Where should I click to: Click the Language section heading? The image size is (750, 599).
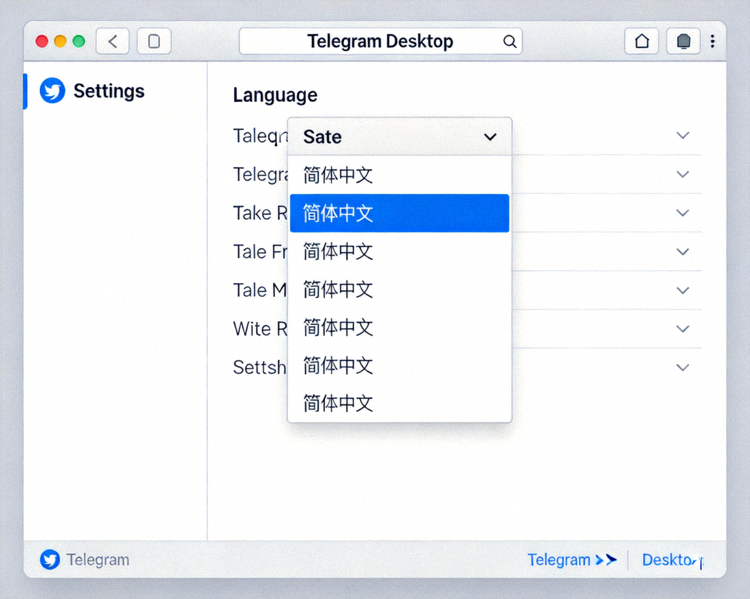275,95
